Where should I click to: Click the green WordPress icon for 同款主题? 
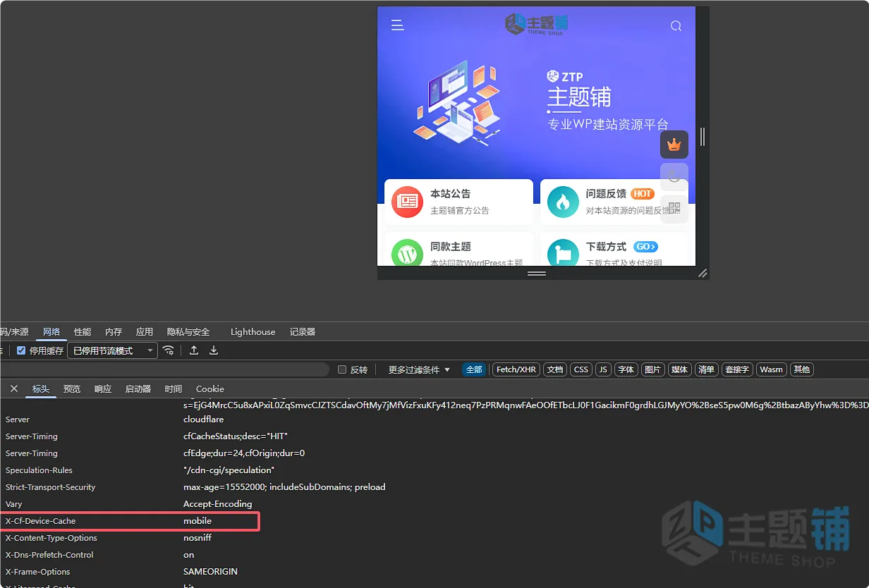click(407, 253)
